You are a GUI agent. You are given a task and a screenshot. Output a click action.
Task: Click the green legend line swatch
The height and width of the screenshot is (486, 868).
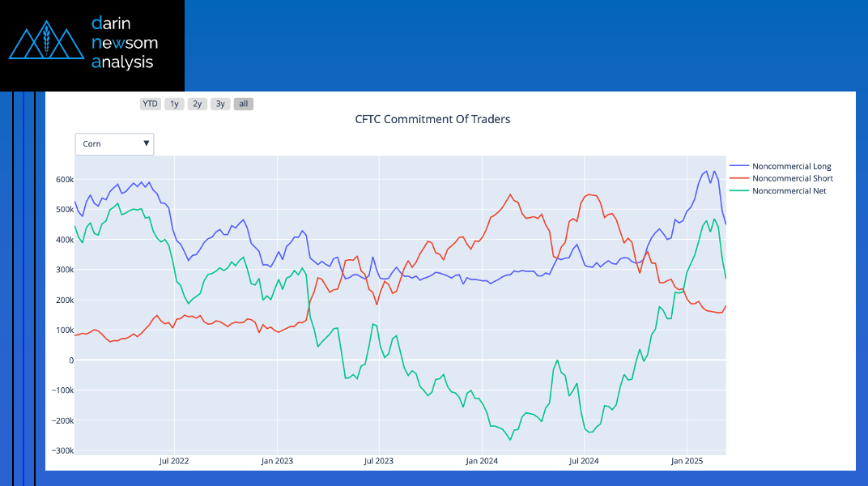(x=739, y=190)
